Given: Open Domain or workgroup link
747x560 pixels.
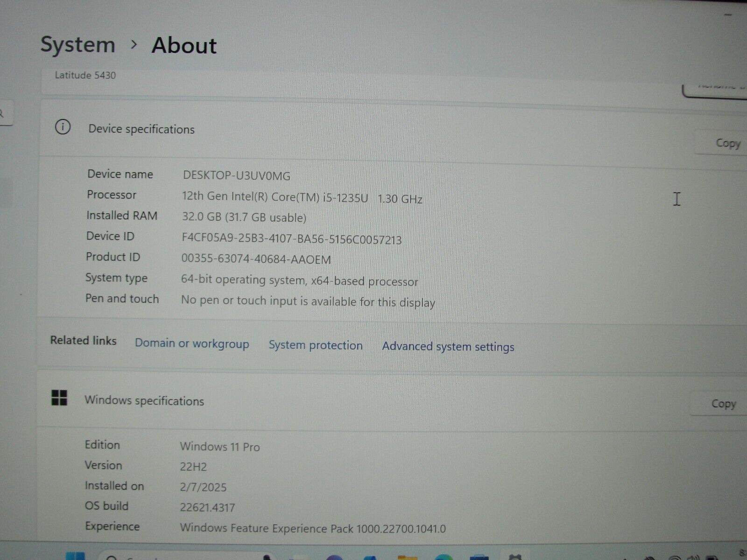Looking at the screenshot, I should click(192, 343).
